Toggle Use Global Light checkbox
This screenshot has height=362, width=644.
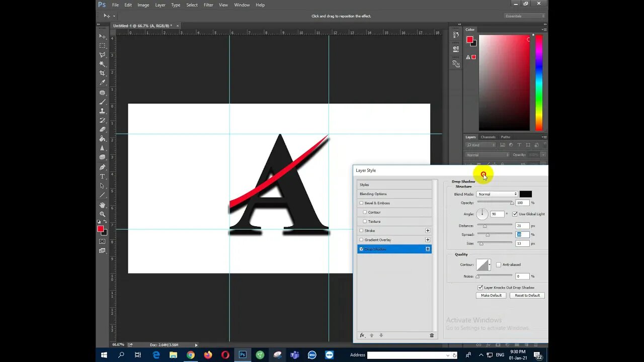515,214
